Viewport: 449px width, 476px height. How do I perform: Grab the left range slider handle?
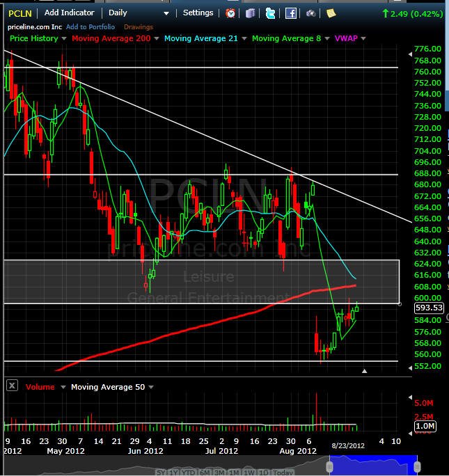(330, 466)
